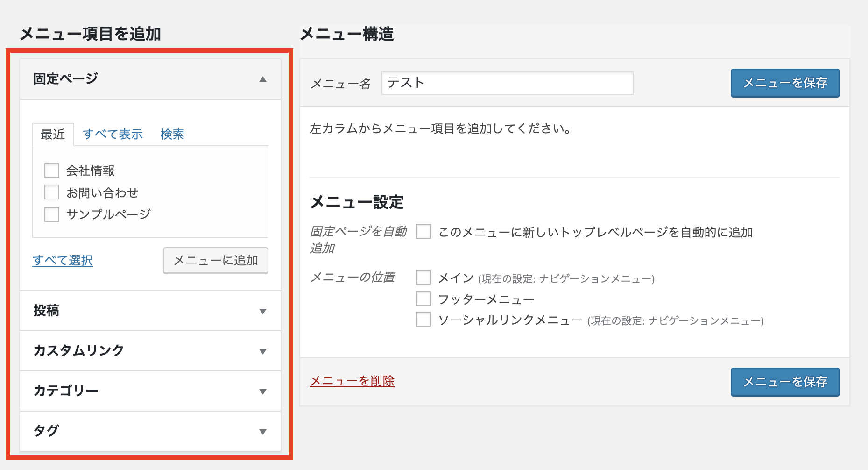The width and height of the screenshot is (868, 470).
Task: Switch to the すべて表示 tab
Action: pyautogui.click(x=113, y=134)
